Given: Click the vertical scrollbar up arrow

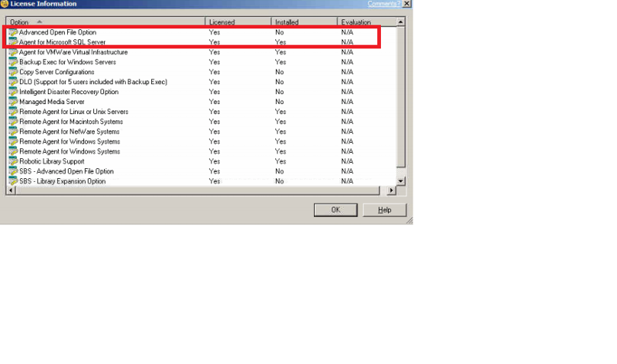Looking at the screenshot, I should point(400,22).
